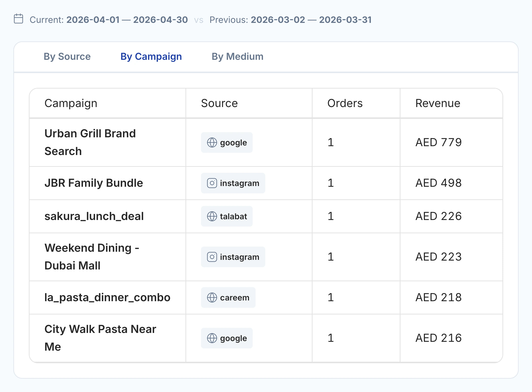The height and width of the screenshot is (392, 532).
Task: Switch to the By Source tab
Action: (67, 57)
